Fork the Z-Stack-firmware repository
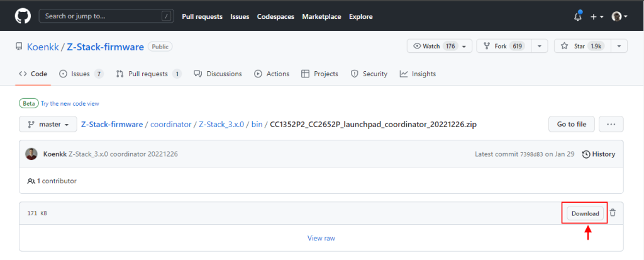Image resolution: width=644 pixels, height=260 pixels. click(x=503, y=47)
